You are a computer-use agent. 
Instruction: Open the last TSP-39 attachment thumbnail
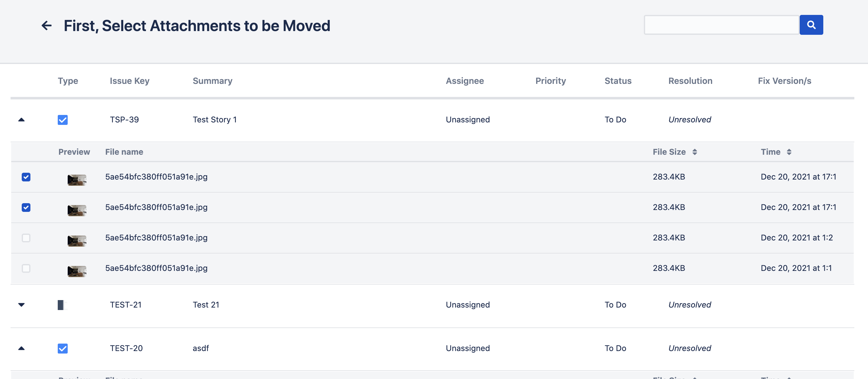click(x=77, y=271)
